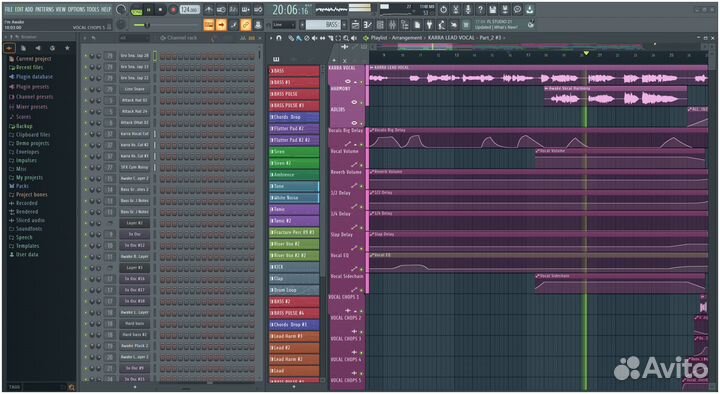This screenshot has height=394, width=720.
Task: Click the Save project floppy icon
Action: click(493, 10)
